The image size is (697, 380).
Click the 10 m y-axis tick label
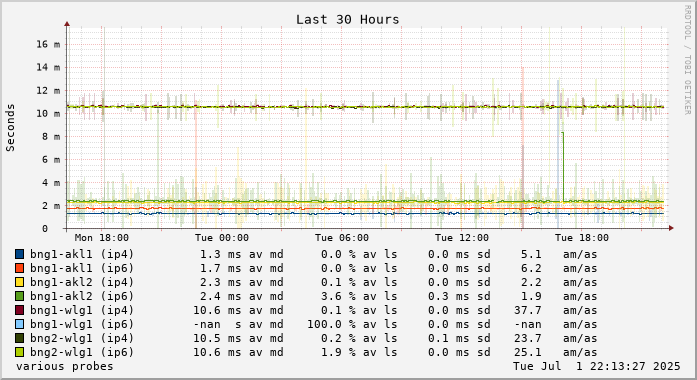tap(48, 113)
